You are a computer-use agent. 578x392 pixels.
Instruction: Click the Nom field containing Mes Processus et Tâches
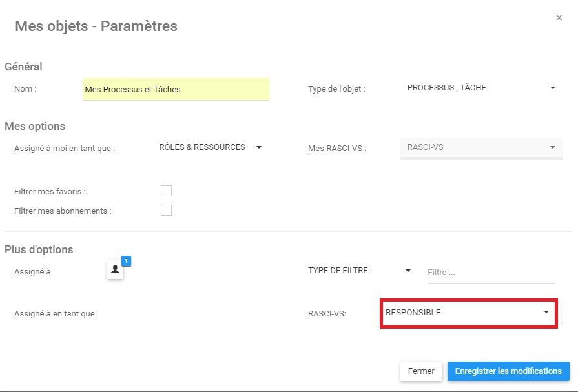coord(176,89)
